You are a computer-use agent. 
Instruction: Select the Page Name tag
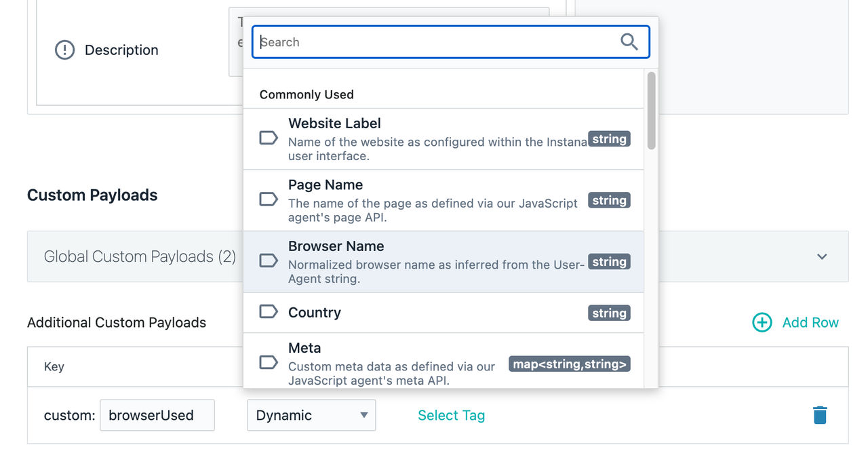point(443,200)
